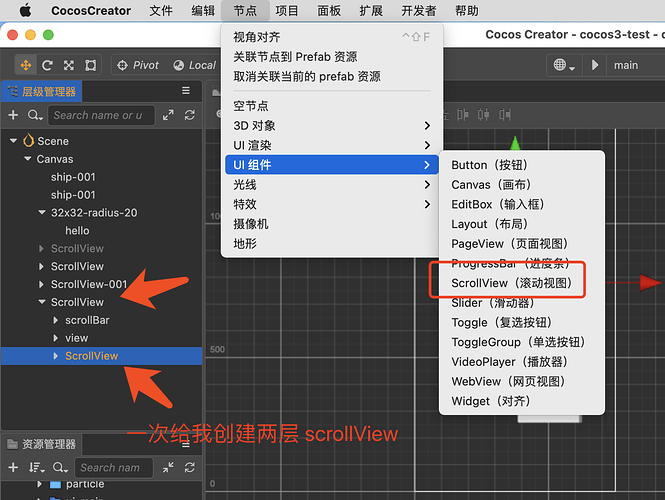Click the Scene flame icon
The height and width of the screenshot is (500, 665).
tap(28, 140)
